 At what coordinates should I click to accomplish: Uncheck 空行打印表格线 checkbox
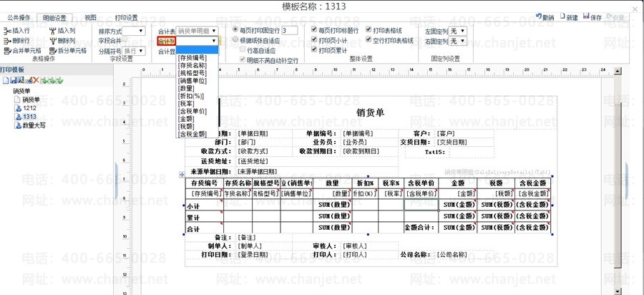369,40
